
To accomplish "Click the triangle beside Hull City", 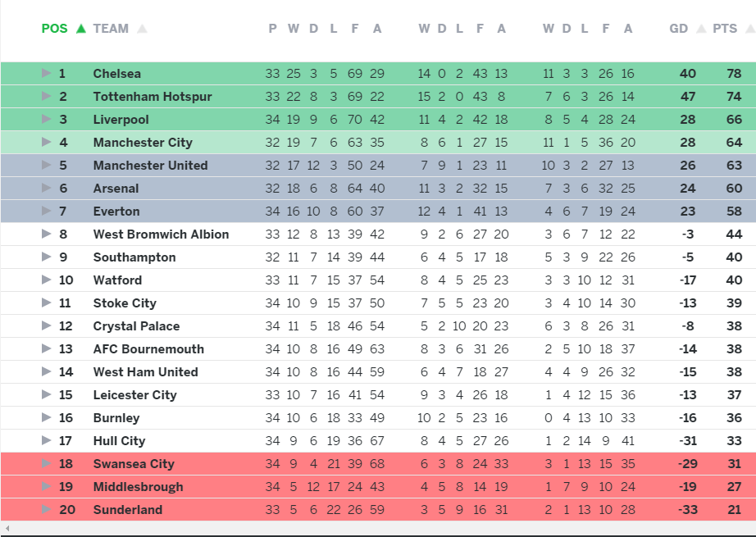I will [47, 441].
